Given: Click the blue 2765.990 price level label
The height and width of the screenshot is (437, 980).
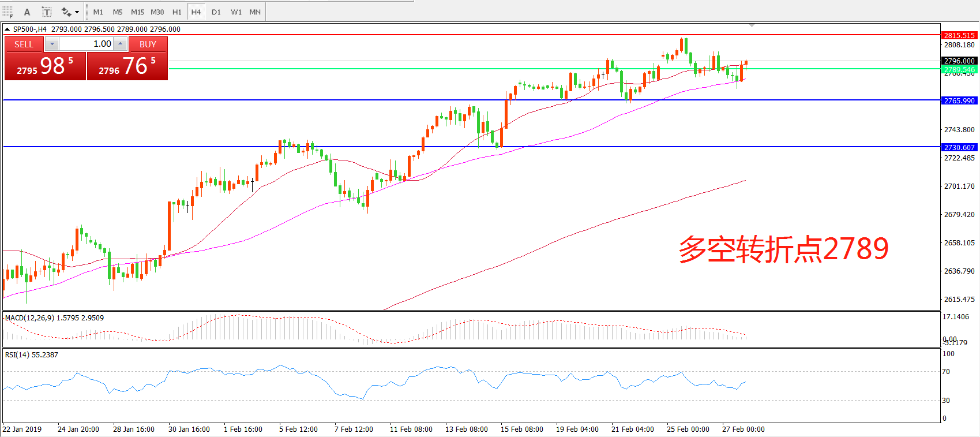Looking at the screenshot, I should pyautogui.click(x=959, y=101).
